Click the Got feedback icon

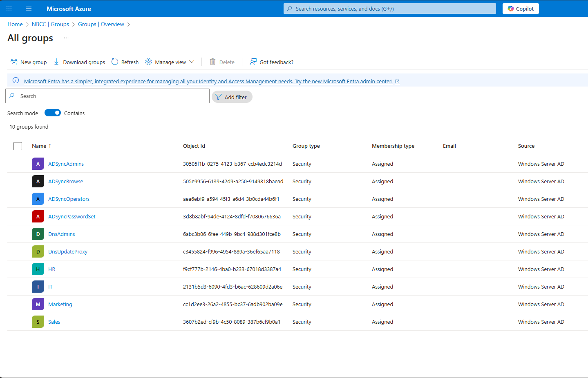tap(253, 62)
